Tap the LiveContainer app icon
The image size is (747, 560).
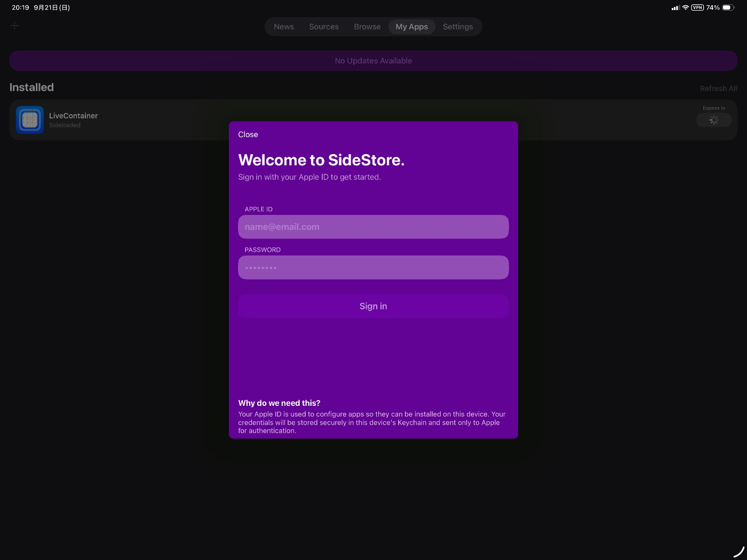(x=30, y=120)
